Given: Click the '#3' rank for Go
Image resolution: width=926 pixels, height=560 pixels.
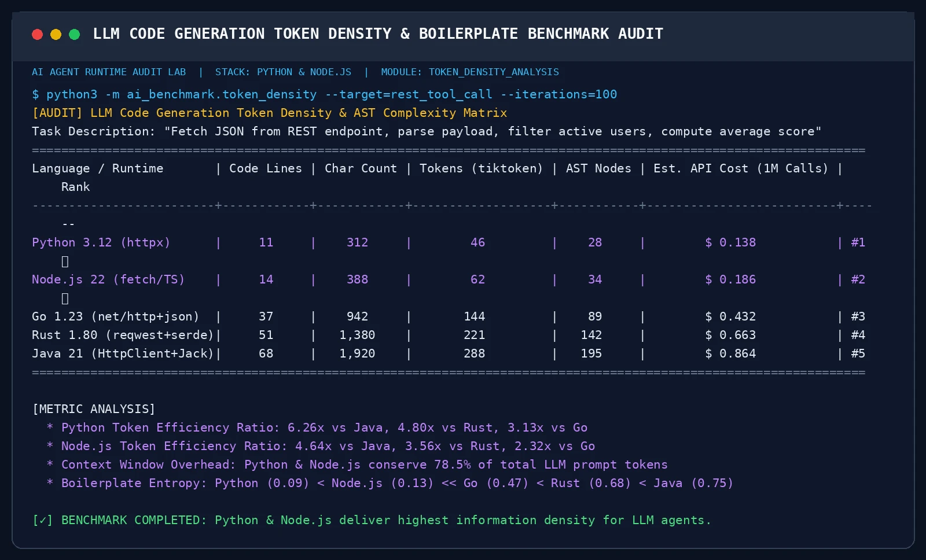Looking at the screenshot, I should pyautogui.click(x=858, y=316).
